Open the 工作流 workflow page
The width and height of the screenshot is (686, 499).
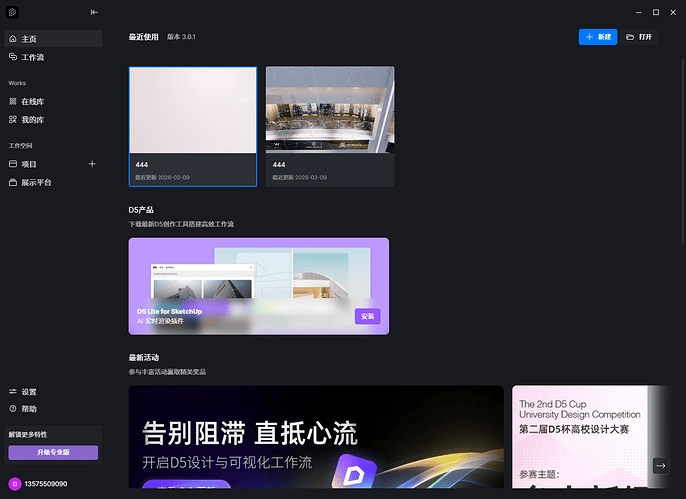[53, 57]
